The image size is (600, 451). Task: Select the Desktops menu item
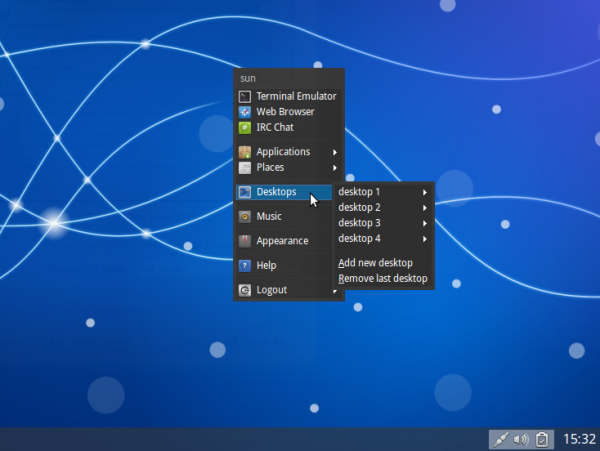pos(276,192)
